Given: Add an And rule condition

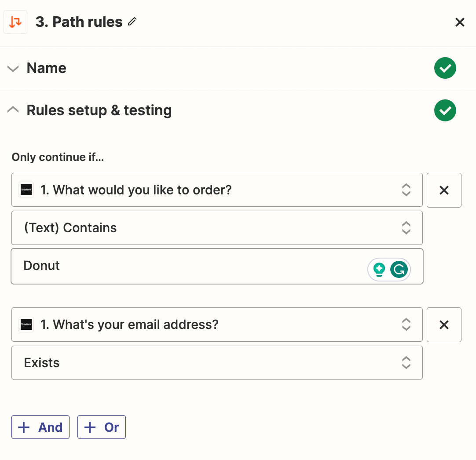Looking at the screenshot, I should (40, 427).
